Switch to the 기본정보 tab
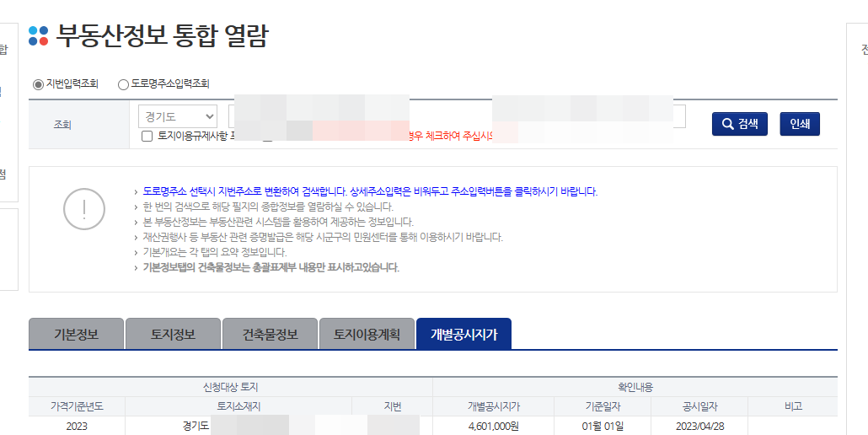This screenshot has width=868, height=435. click(77, 335)
